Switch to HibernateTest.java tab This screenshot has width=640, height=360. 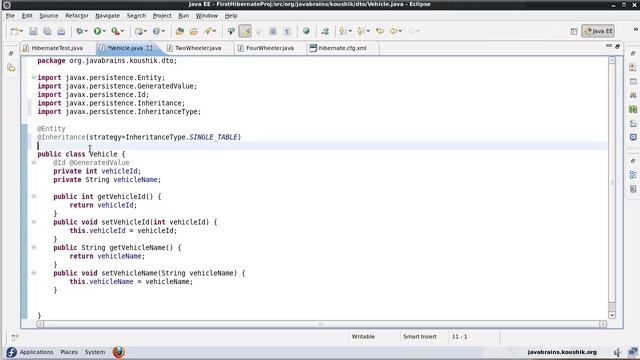pos(53,48)
